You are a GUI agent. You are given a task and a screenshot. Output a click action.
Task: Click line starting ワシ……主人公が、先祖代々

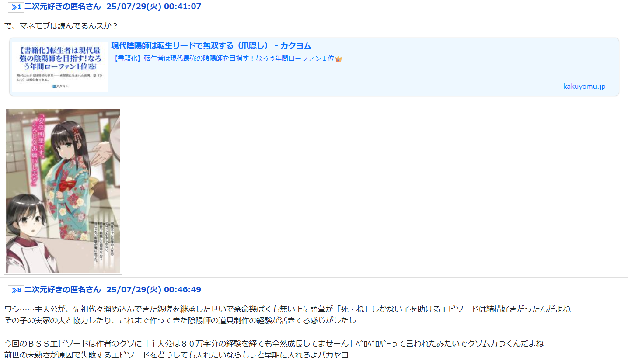287,309
